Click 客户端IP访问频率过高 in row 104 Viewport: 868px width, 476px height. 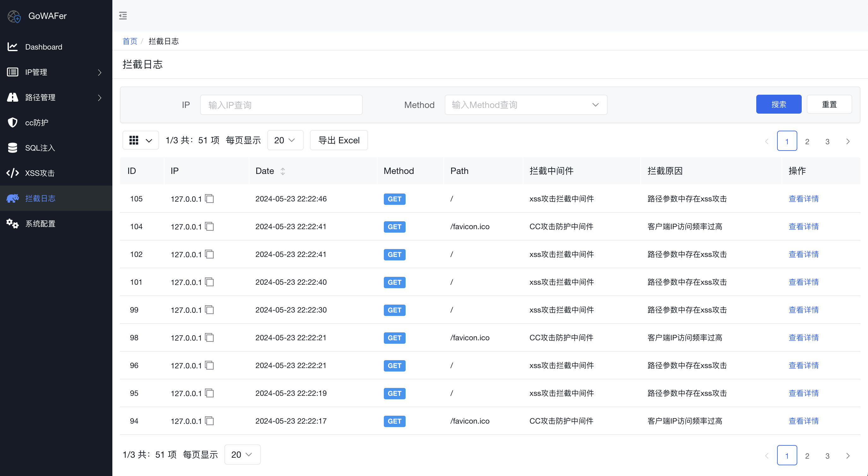coord(685,226)
